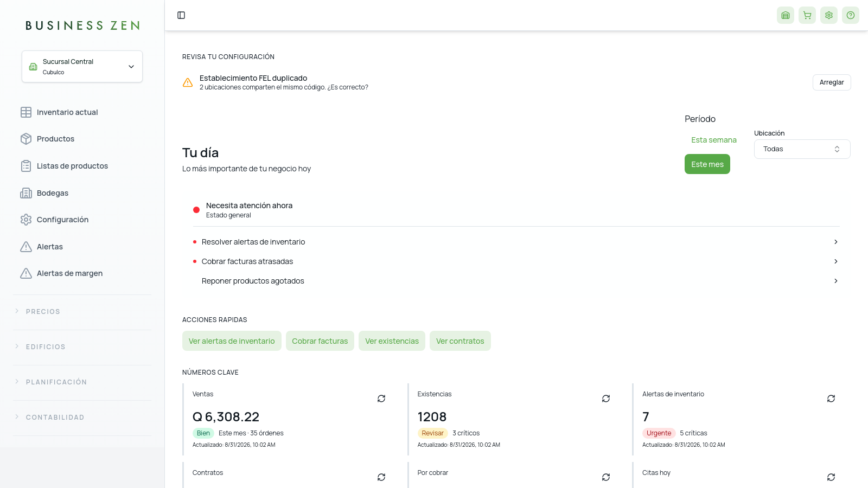Click the Bien badge on Ventas card
The height and width of the screenshot is (488, 868).
(203, 433)
